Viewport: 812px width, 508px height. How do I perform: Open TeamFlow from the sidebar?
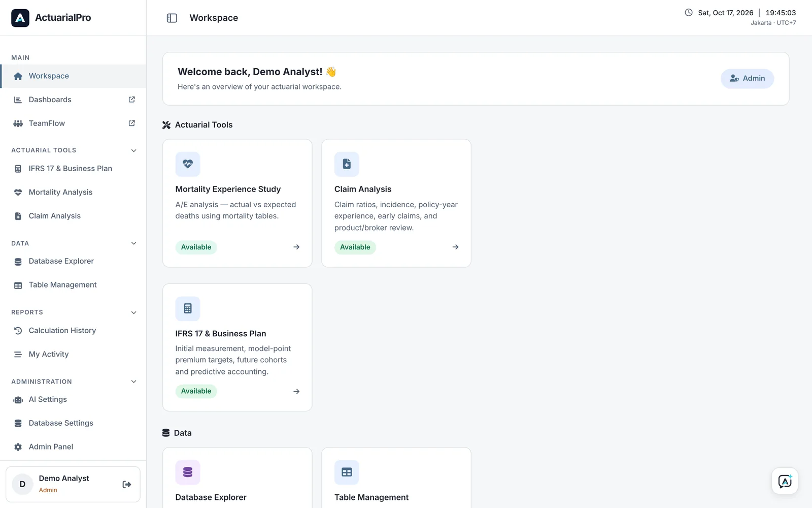[x=73, y=123]
